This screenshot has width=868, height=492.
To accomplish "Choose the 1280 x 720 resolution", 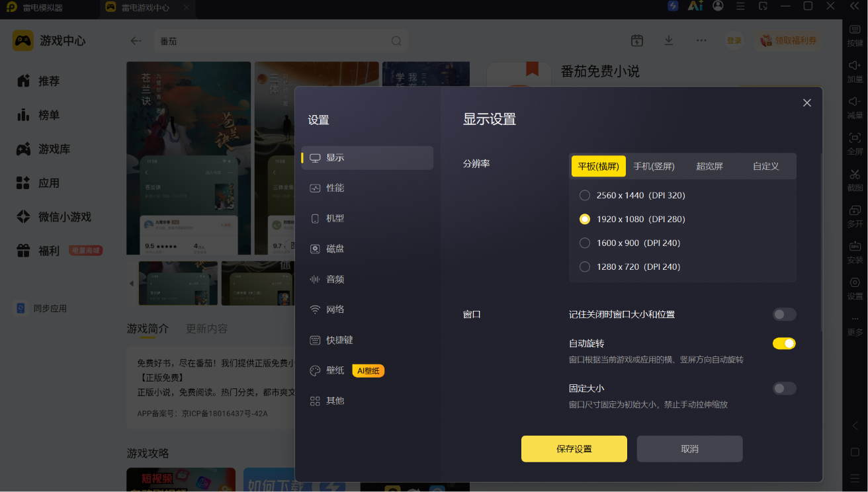I will tap(630, 266).
